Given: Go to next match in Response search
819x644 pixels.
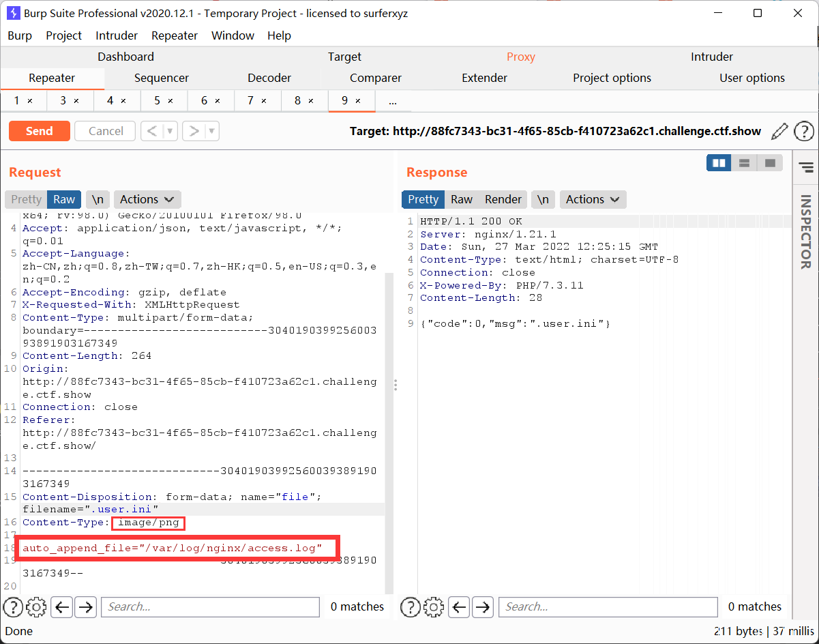Looking at the screenshot, I should pyautogui.click(x=483, y=606).
